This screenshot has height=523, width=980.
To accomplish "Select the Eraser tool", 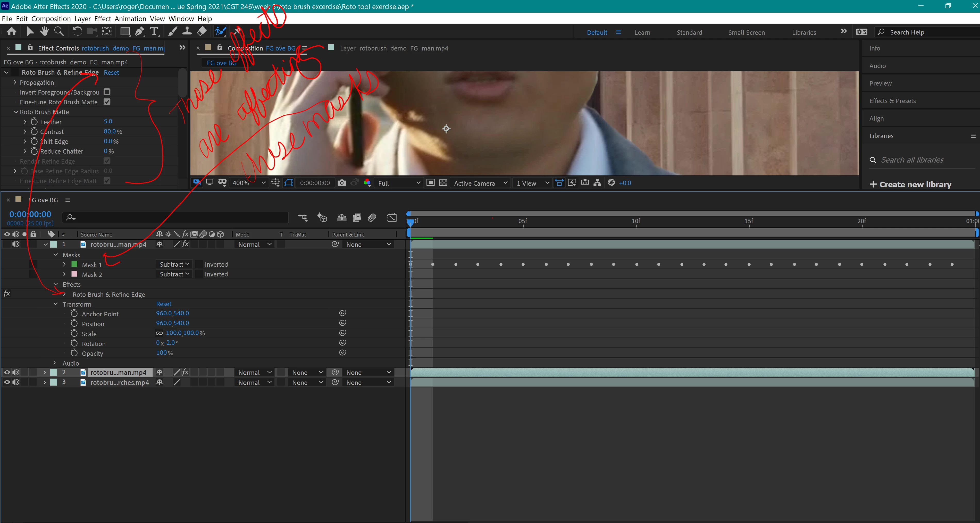I will tap(202, 32).
